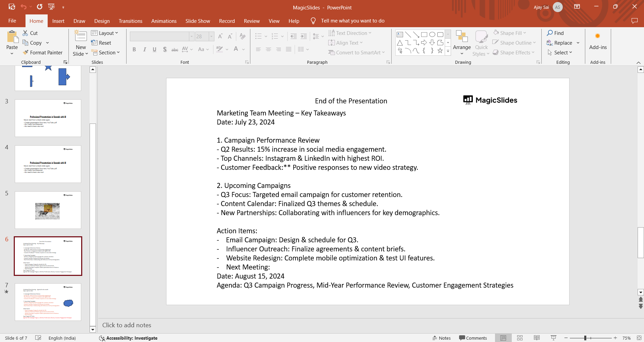Switch to Slide Sorter view
644x342 pixels.
pos(520,338)
